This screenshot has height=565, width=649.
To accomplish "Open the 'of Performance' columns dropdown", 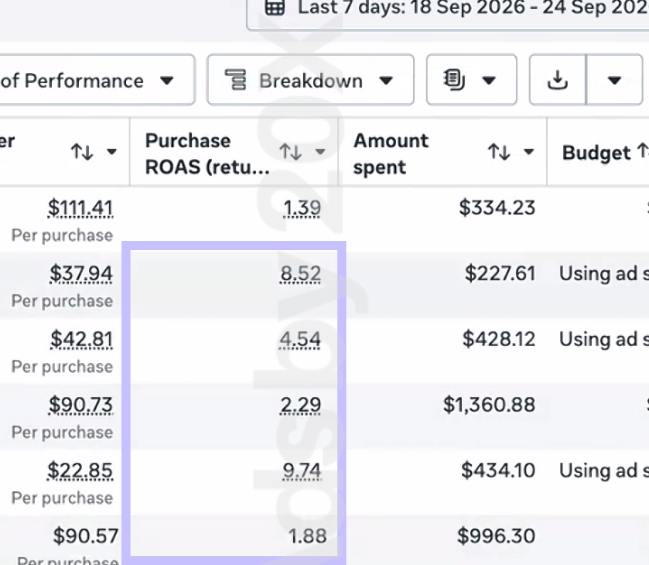I will tap(97, 80).
